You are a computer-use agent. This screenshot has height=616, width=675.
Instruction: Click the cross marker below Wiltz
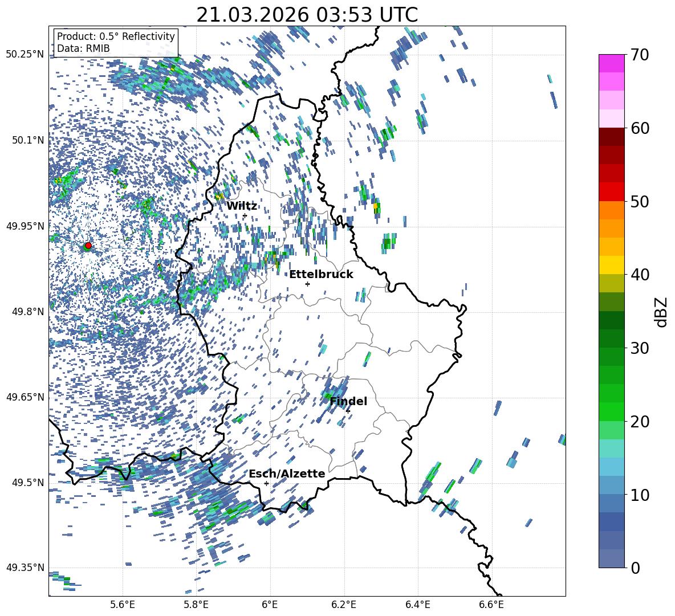tap(245, 215)
